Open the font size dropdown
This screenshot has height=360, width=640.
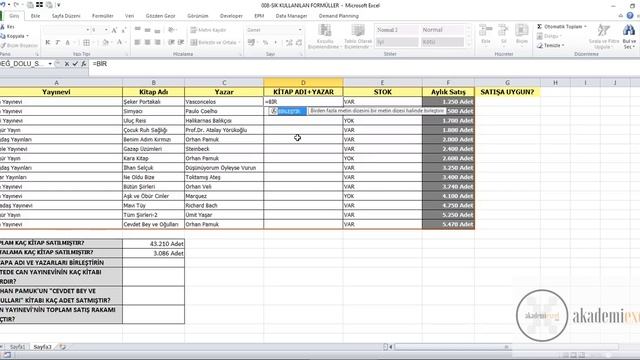106,30
